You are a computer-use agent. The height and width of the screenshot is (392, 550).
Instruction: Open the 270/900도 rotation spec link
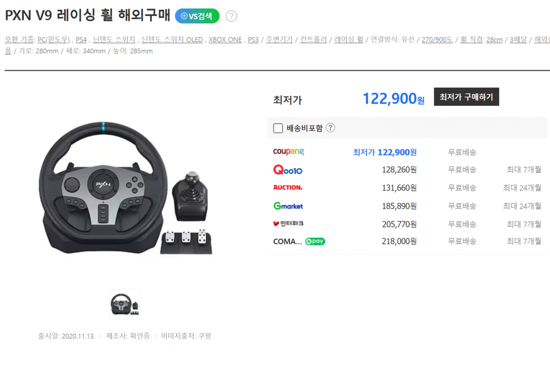[437, 40]
